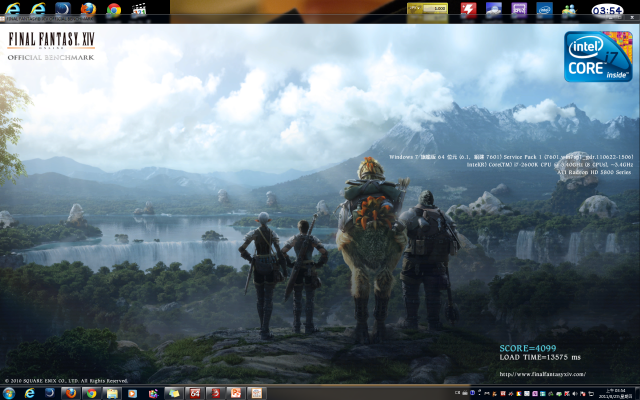This screenshot has height=400, width=640.
Task: Click the 2010 Square Enix copyright text
Action: click(x=67, y=380)
